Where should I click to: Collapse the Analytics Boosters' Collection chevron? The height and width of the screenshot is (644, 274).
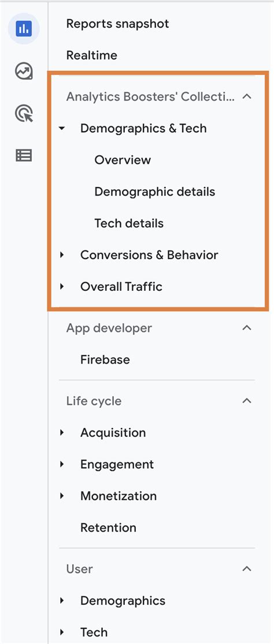tap(247, 96)
